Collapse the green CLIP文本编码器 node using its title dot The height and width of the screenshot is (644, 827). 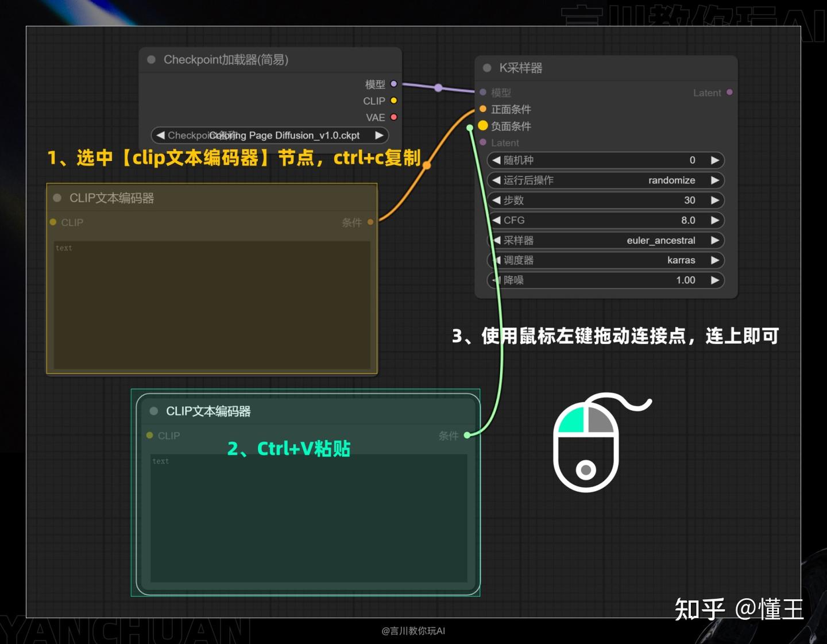tap(153, 411)
